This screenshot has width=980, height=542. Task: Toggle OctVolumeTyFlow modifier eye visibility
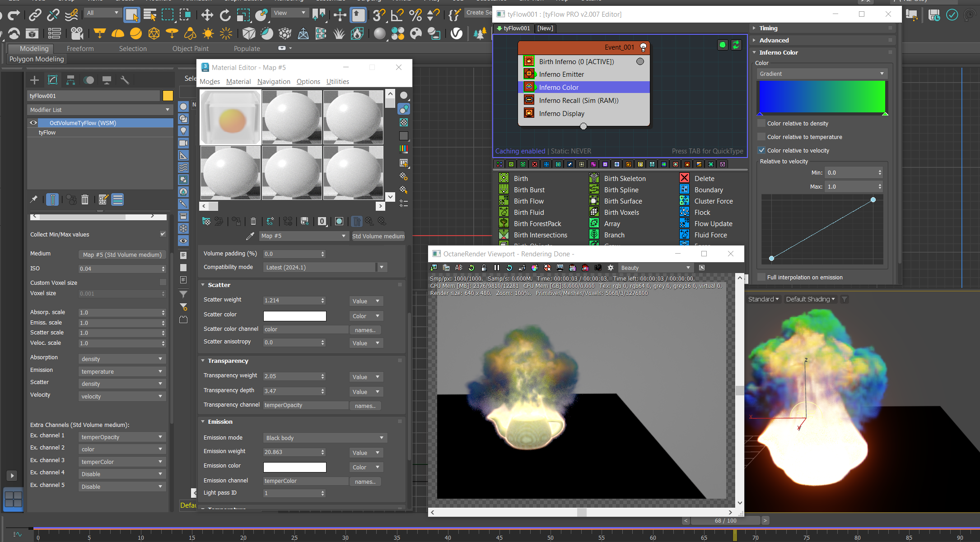[x=33, y=123]
